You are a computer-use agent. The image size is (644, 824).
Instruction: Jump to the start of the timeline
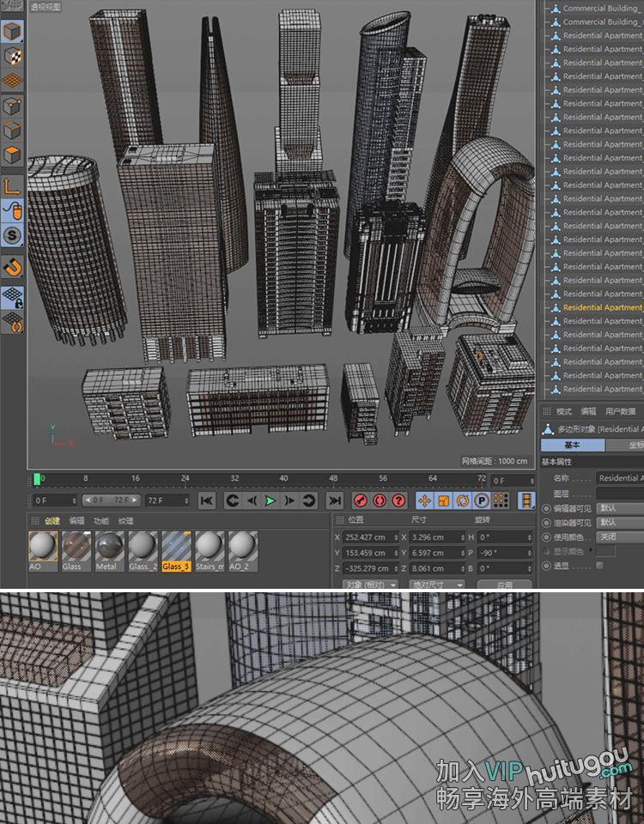tap(207, 500)
